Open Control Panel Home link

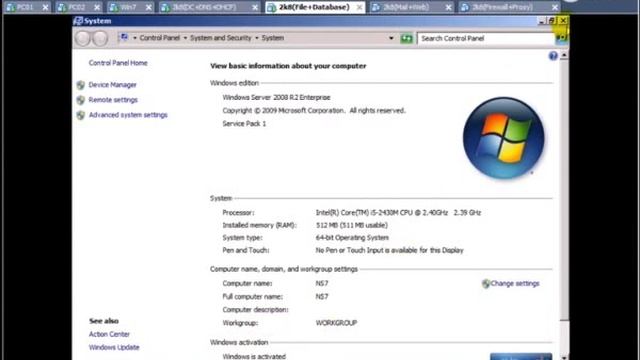coord(118,63)
